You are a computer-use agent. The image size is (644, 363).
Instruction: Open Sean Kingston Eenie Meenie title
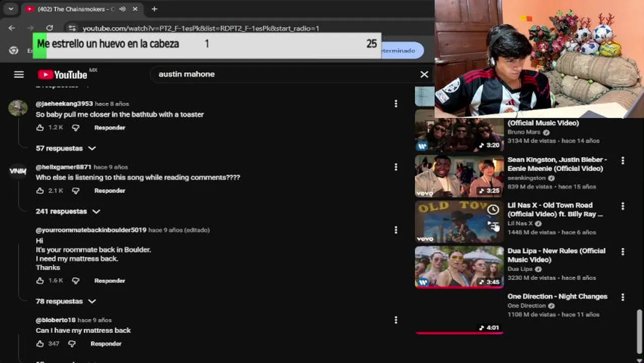[x=557, y=164]
